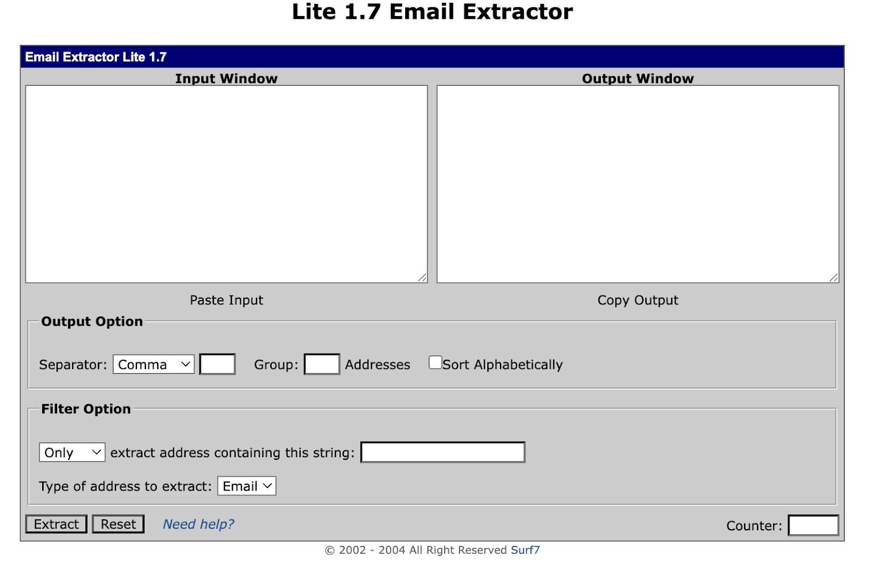Focus the custom separator box beside Comma

tap(217, 365)
